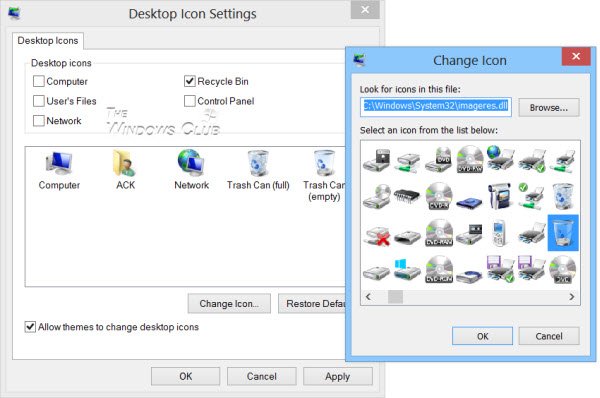Select the CD disc on drive icon
The height and width of the screenshot is (398, 600).
pyautogui.click(x=377, y=197)
